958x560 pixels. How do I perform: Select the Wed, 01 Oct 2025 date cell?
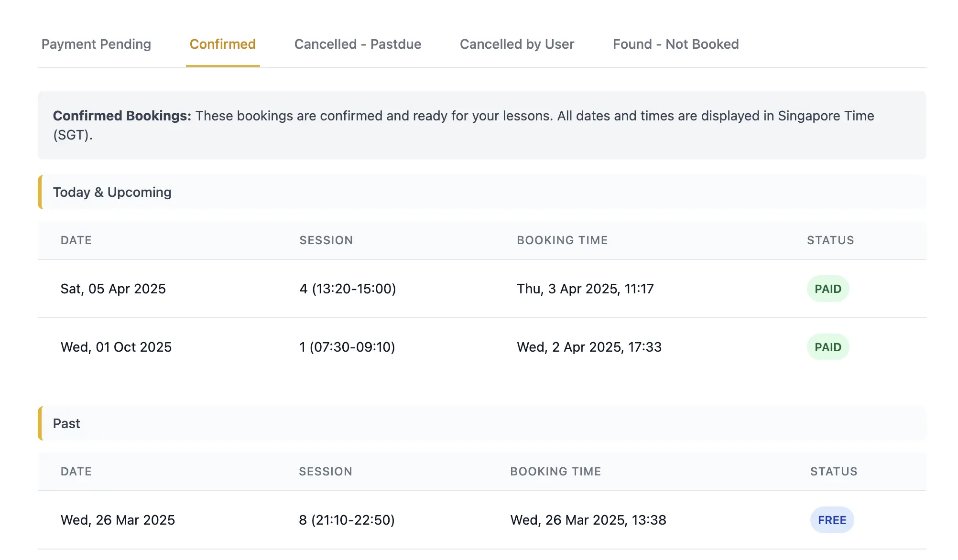116,347
